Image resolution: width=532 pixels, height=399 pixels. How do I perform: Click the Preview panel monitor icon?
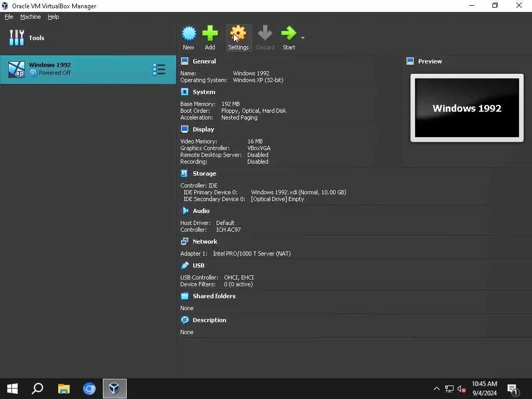click(410, 61)
